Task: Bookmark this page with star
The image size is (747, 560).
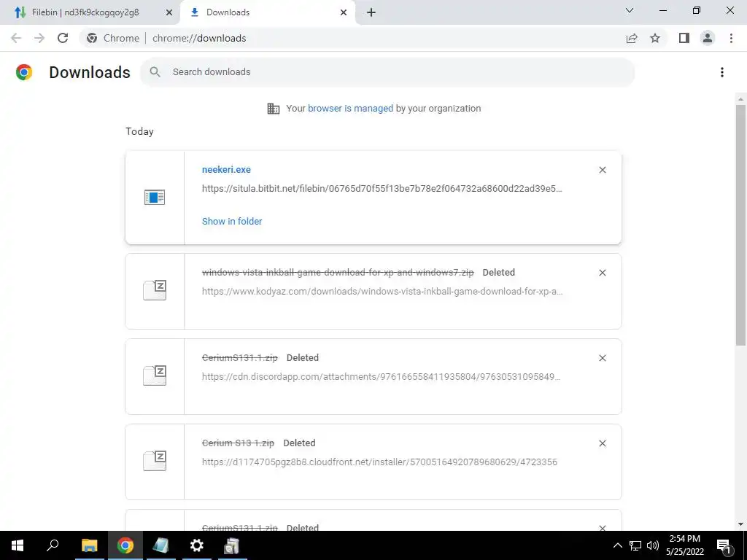Action: [655, 38]
